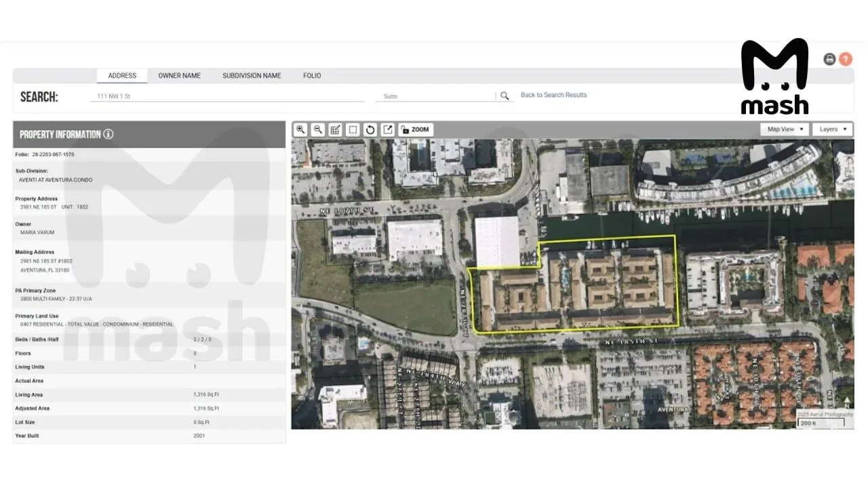The height and width of the screenshot is (488, 868).
Task: Click the reset map rotate icon
Action: 370,129
